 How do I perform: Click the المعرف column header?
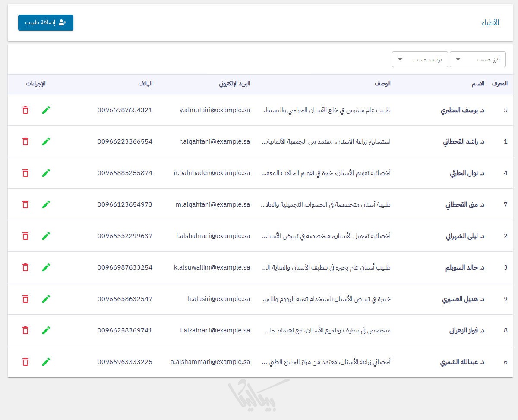click(499, 84)
